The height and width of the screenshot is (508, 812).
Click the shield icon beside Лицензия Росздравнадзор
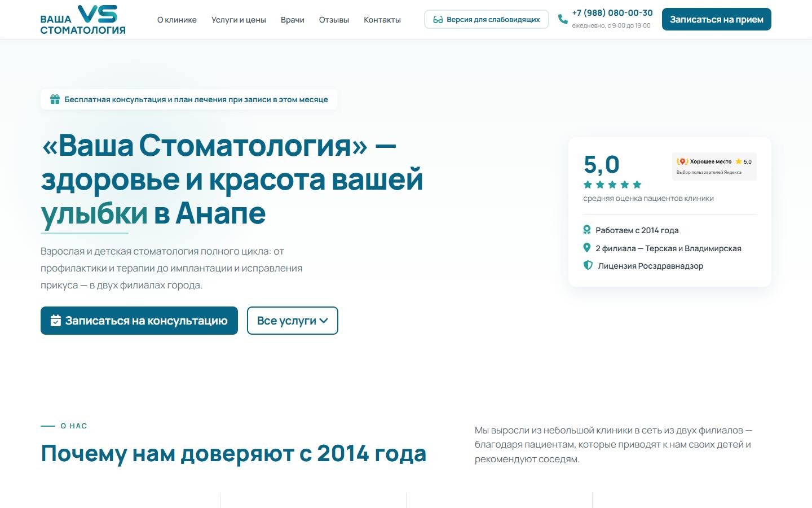point(588,265)
